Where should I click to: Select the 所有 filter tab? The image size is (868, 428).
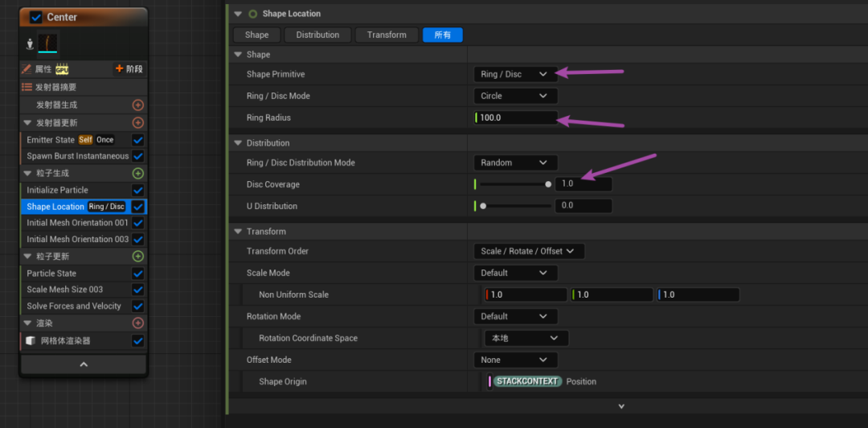(x=442, y=35)
